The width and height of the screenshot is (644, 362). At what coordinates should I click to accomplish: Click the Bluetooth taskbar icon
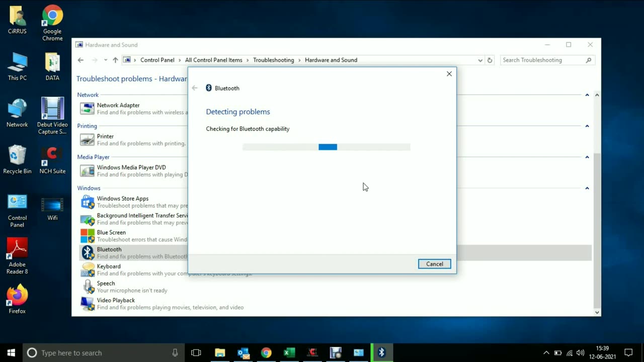click(x=381, y=352)
